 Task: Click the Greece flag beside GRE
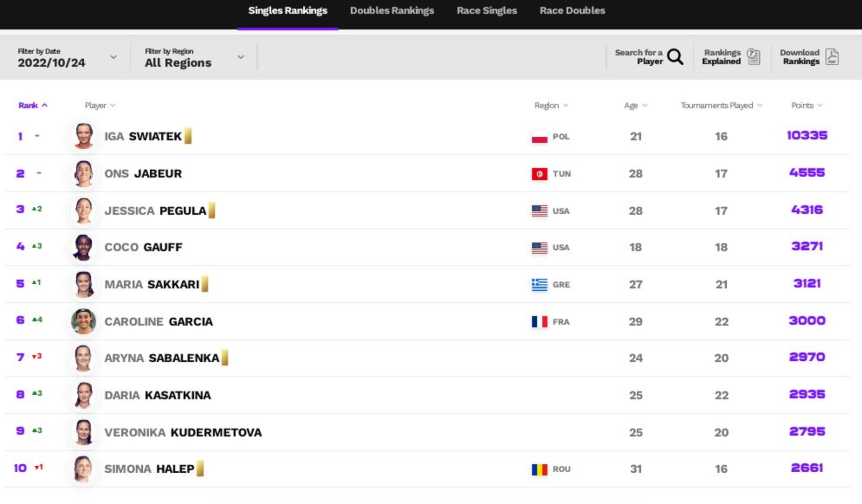[539, 284]
